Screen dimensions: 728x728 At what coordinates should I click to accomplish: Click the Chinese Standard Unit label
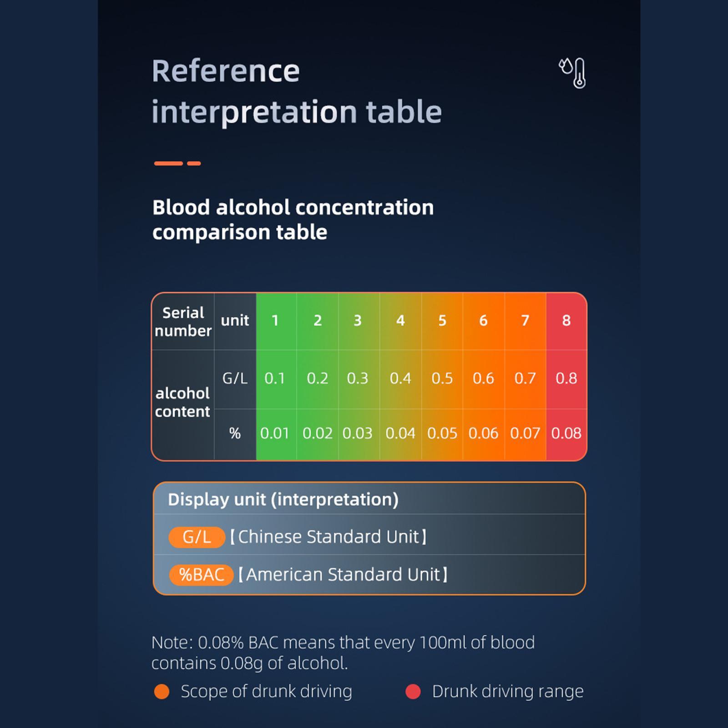pos(328,537)
